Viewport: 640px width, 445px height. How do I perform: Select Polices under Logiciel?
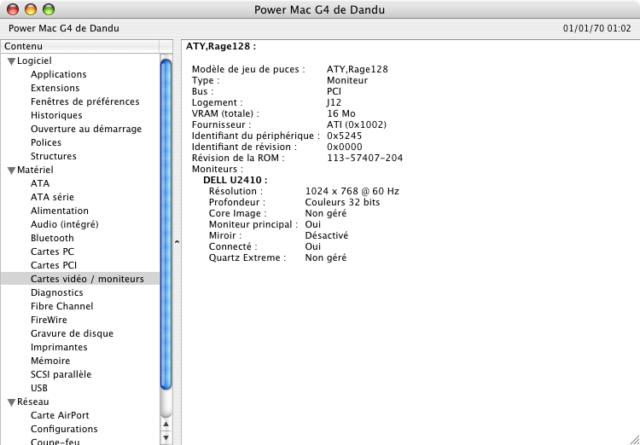click(x=46, y=143)
